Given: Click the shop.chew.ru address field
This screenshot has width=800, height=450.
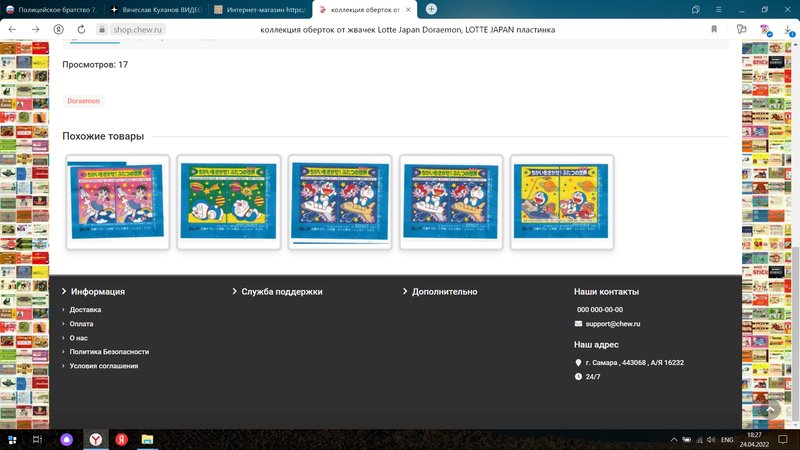Looking at the screenshot, I should pos(137,30).
